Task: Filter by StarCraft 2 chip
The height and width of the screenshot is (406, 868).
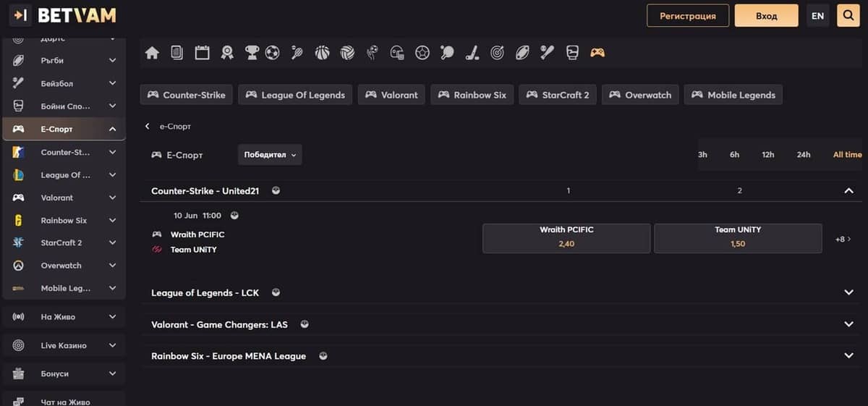Action: [x=558, y=95]
